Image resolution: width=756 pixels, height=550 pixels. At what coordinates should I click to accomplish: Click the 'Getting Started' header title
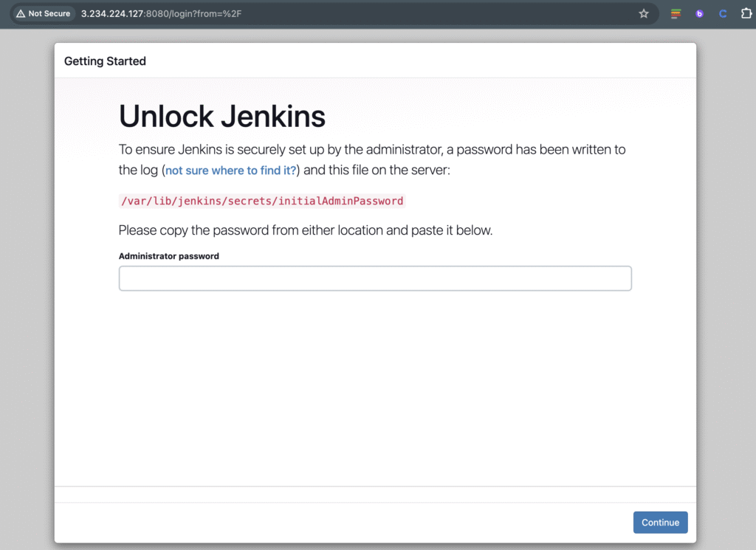[x=105, y=61]
